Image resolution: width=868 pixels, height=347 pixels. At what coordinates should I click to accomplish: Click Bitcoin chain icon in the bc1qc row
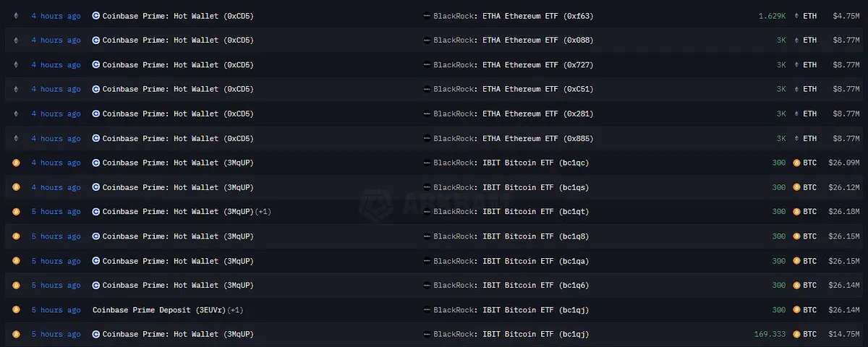(16, 163)
